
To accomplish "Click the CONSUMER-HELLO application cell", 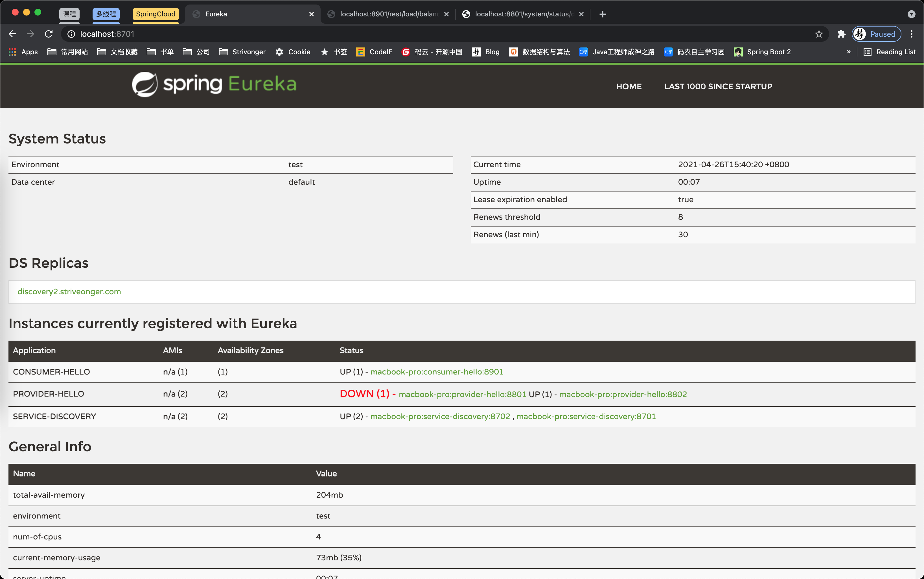I will tap(51, 372).
